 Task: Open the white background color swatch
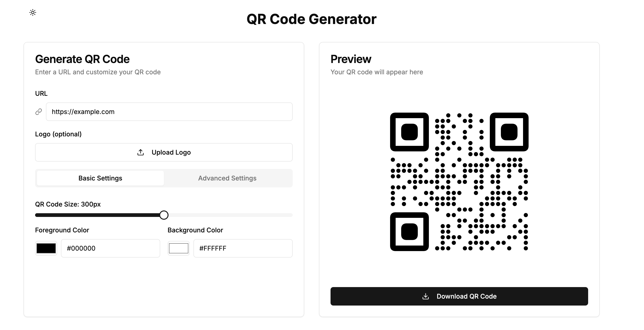click(178, 248)
